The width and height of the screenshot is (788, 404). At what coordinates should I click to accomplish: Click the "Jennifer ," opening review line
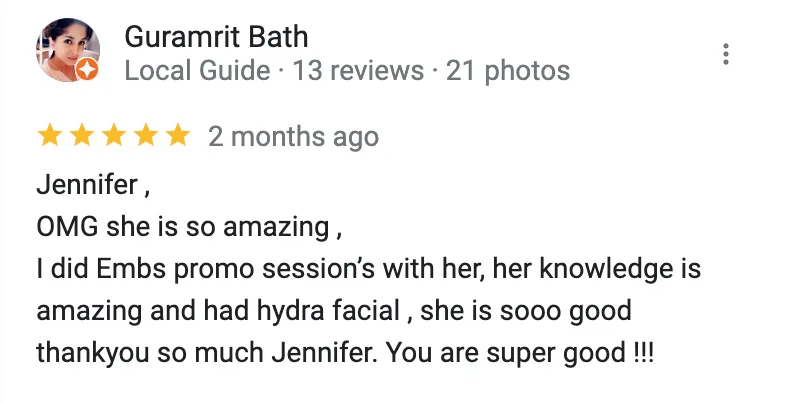[93, 185]
